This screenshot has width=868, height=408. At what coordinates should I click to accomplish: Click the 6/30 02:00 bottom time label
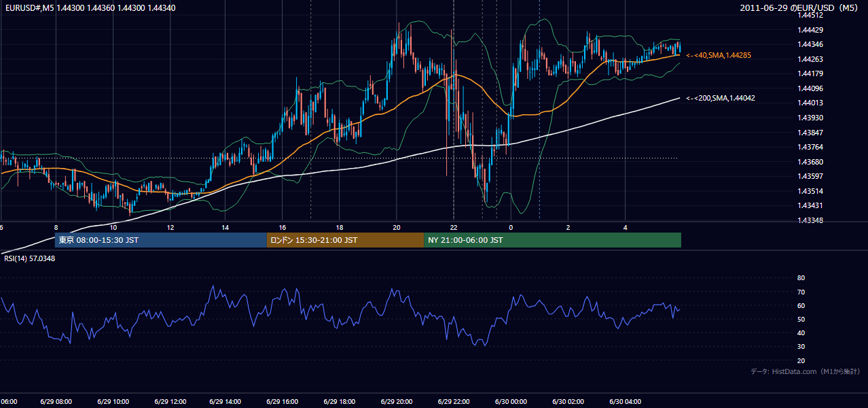pyautogui.click(x=567, y=402)
